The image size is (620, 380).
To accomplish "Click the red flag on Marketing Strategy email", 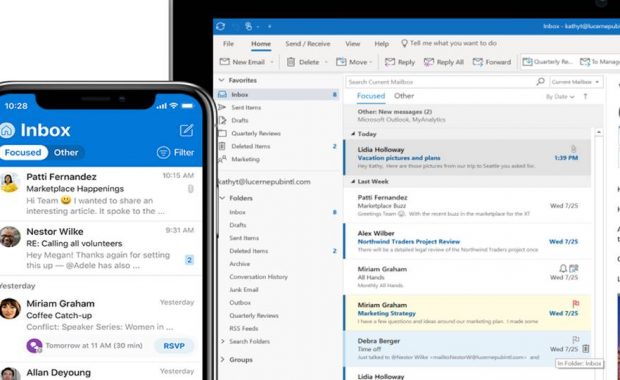I will [x=576, y=303].
